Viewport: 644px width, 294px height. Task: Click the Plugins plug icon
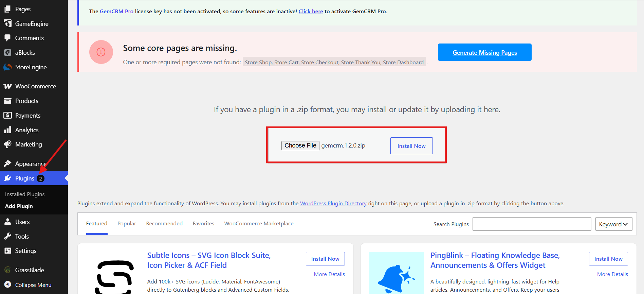coord(7,178)
